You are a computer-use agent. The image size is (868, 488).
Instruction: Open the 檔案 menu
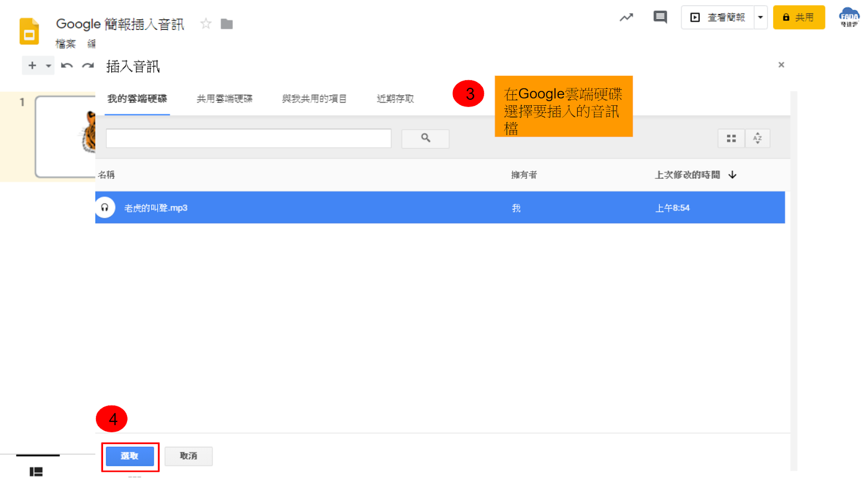[66, 44]
